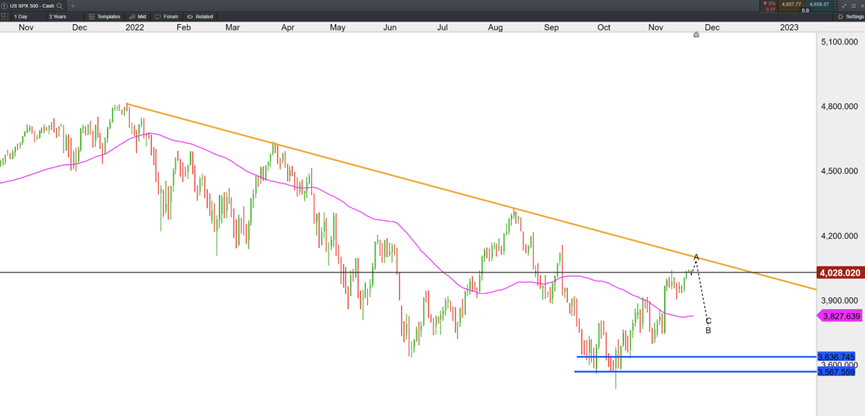This screenshot has height=416, width=865.
Task: Open the Related instruments button
Action: (x=199, y=17)
